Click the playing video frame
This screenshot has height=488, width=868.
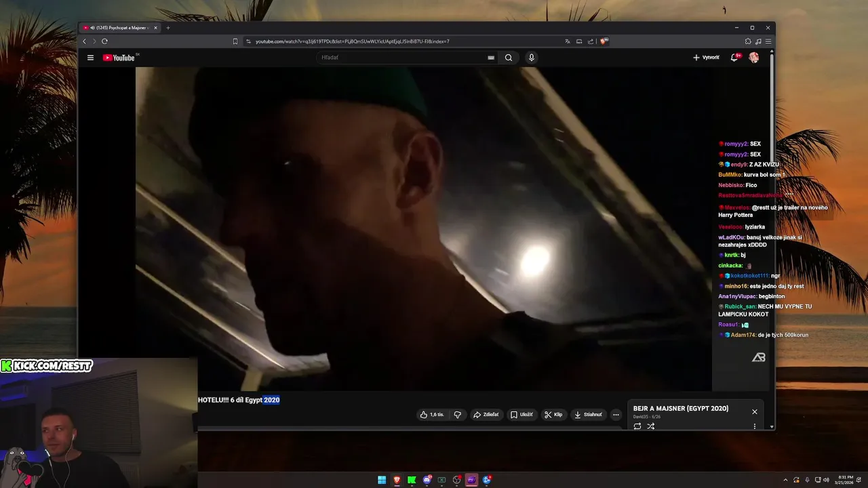point(424,229)
